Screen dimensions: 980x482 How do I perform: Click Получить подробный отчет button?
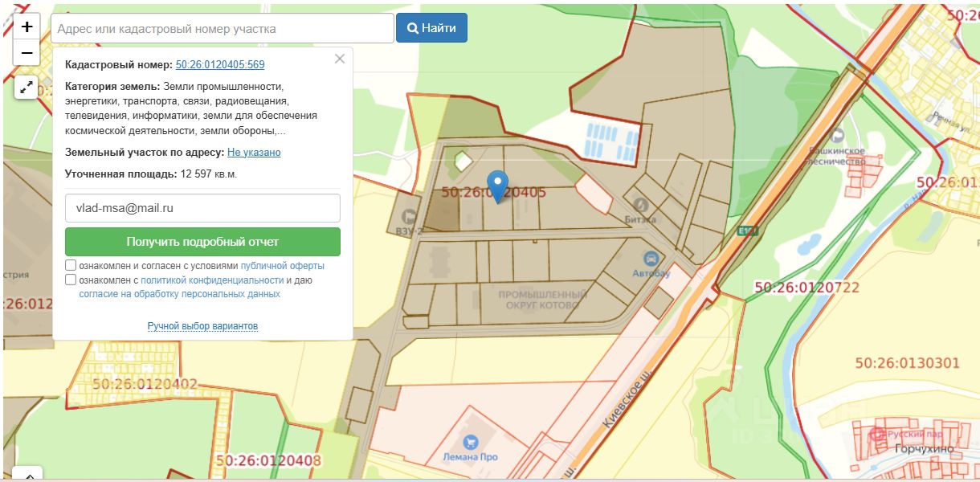click(x=202, y=242)
